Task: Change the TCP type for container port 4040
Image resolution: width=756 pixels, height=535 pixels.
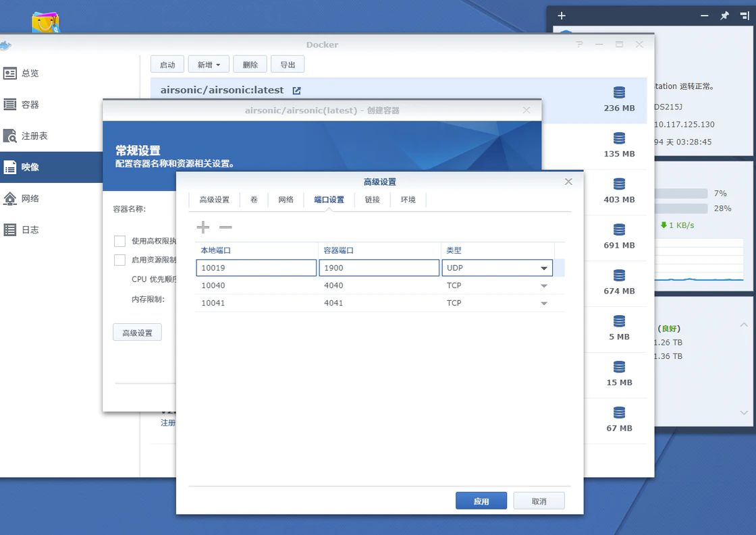Action: (x=543, y=285)
